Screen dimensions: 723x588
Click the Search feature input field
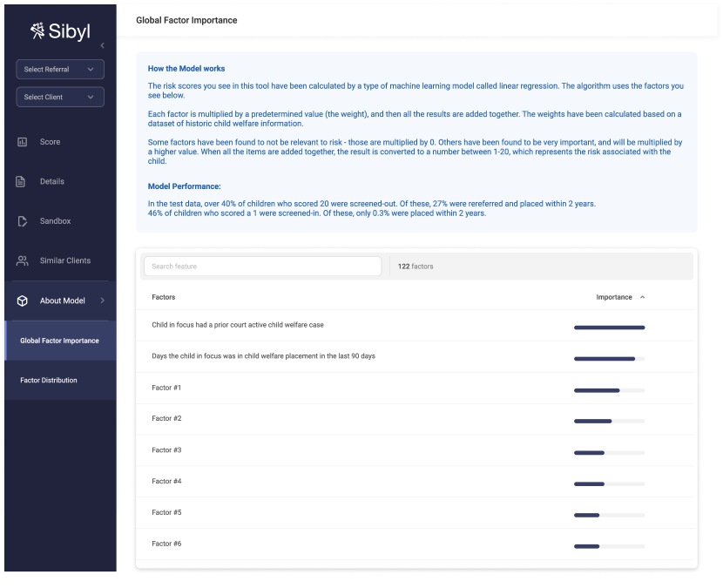(262, 267)
